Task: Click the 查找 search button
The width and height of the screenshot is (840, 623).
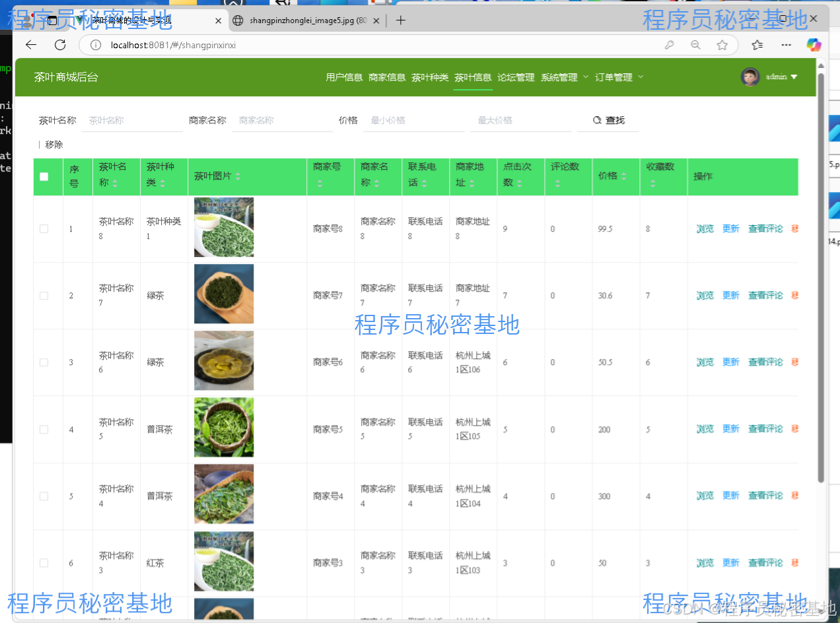Action: (x=608, y=120)
